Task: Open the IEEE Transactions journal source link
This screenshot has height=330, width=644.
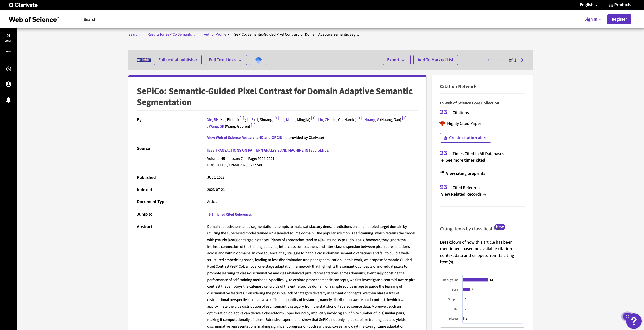Action: 268,150
